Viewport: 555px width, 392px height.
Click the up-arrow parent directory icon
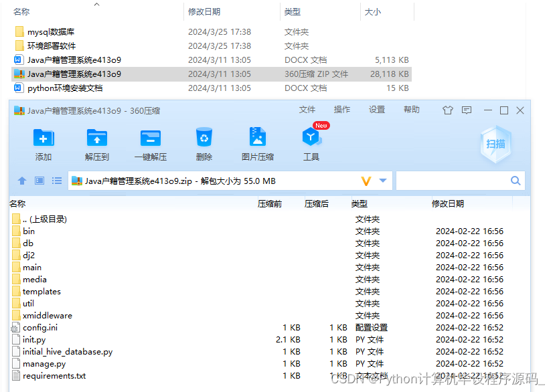click(x=22, y=181)
